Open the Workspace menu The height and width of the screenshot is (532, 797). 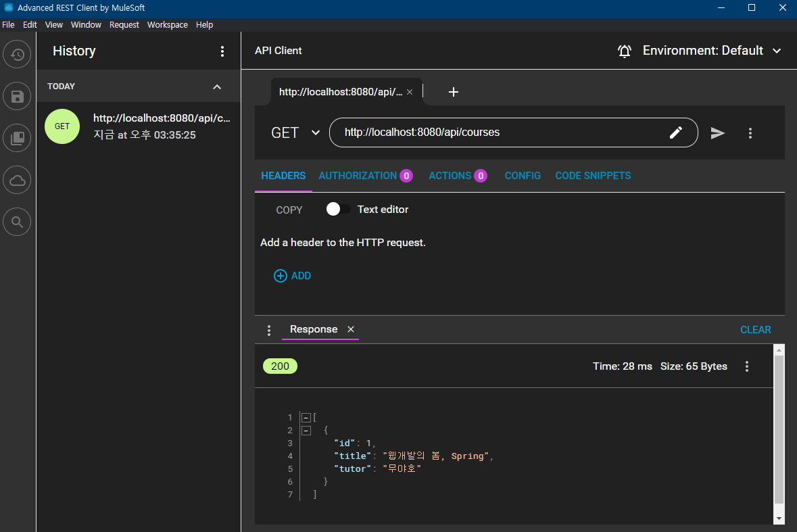point(167,25)
